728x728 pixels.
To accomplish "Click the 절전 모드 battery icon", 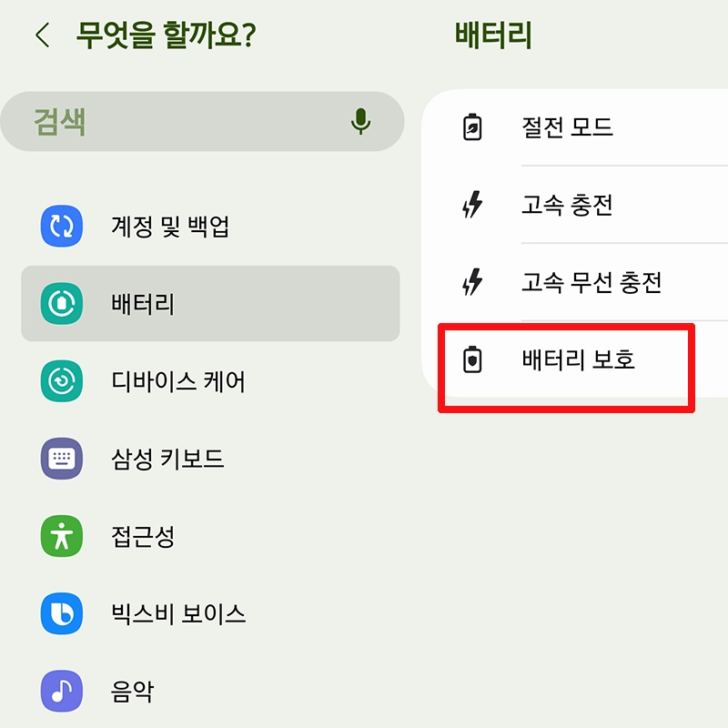I will (471, 128).
